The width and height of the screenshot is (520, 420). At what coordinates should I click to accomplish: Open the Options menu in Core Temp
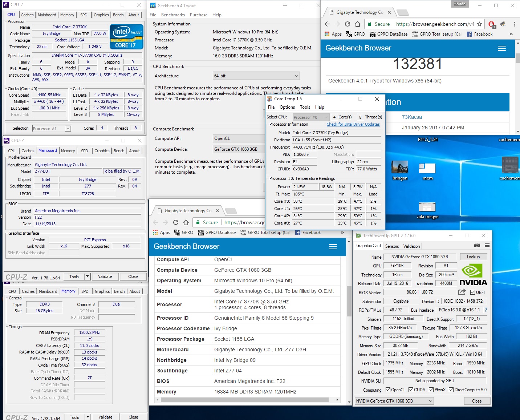point(287,107)
